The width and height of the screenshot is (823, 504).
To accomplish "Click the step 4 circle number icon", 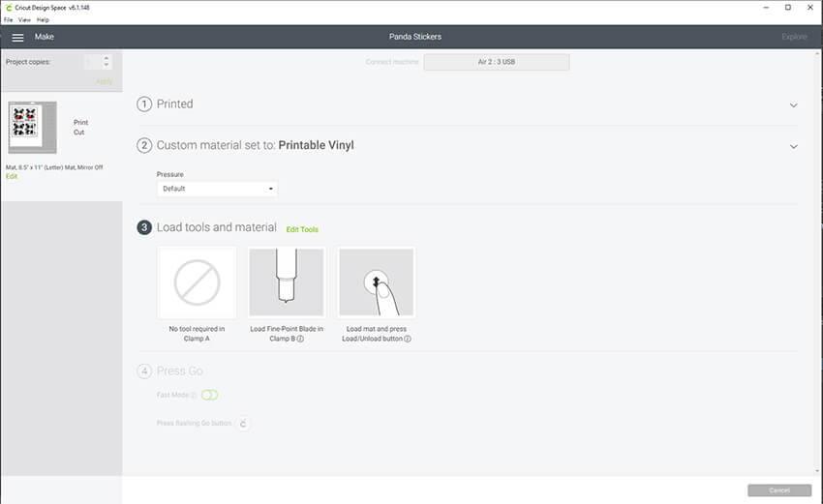I will [x=144, y=371].
